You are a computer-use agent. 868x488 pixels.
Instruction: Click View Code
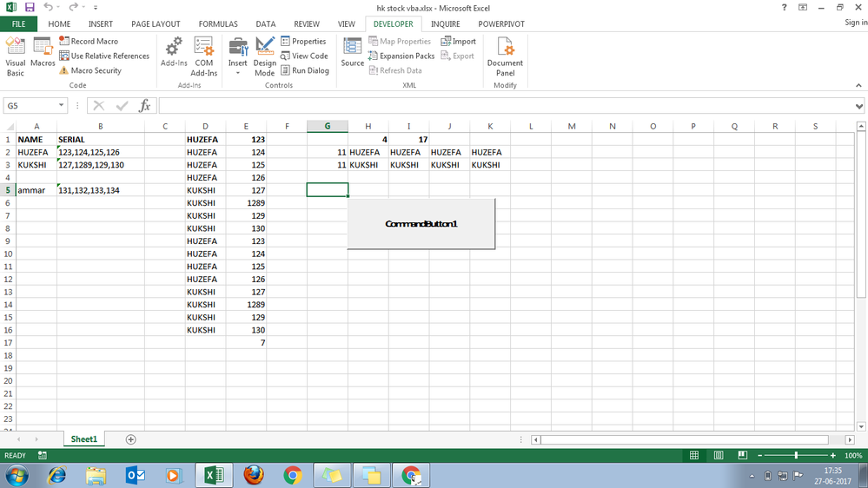(304, 56)
